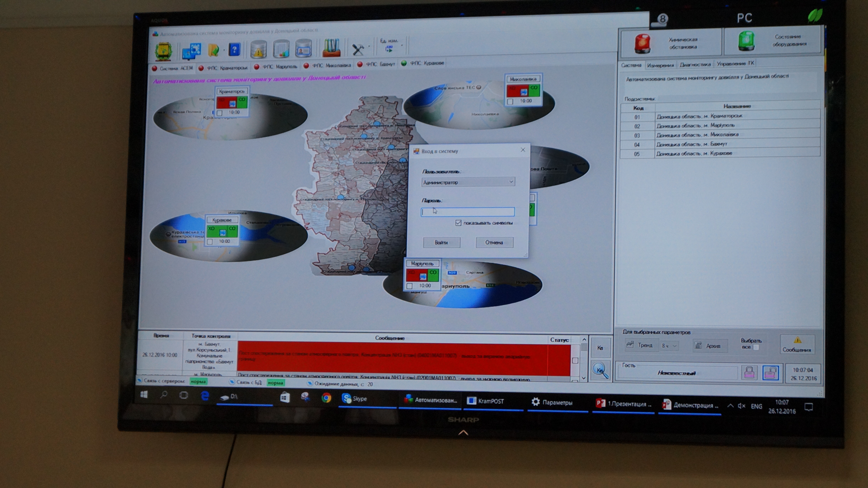
Task: Click the green siren 'Состояние оборудования' button
Action: pos(772,41)
